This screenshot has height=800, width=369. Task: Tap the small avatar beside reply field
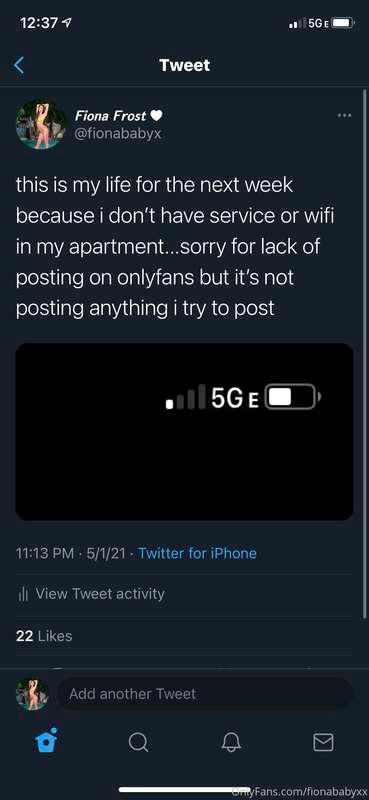pos(33,693)
